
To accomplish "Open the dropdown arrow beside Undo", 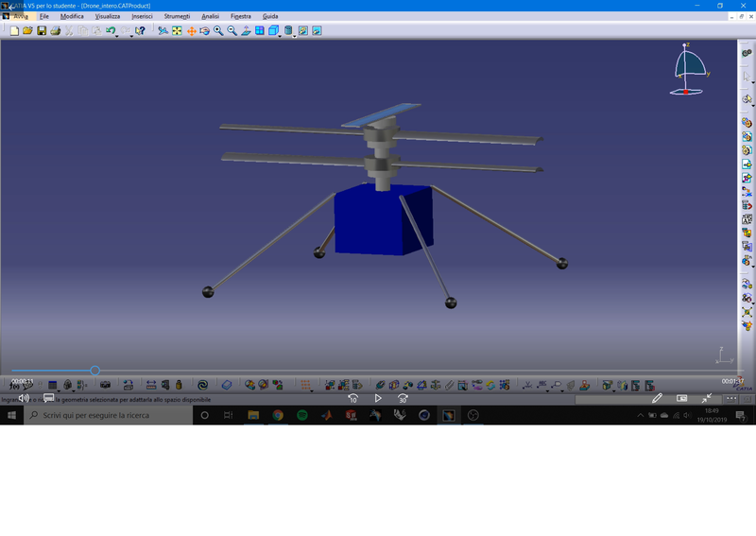I will (116, 36).
